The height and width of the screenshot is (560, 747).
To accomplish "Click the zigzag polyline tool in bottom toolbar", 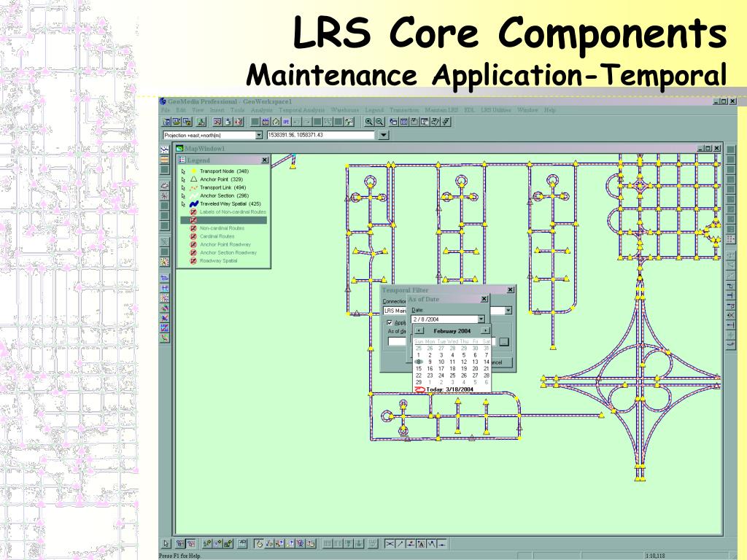I will [x=432, y=543].
